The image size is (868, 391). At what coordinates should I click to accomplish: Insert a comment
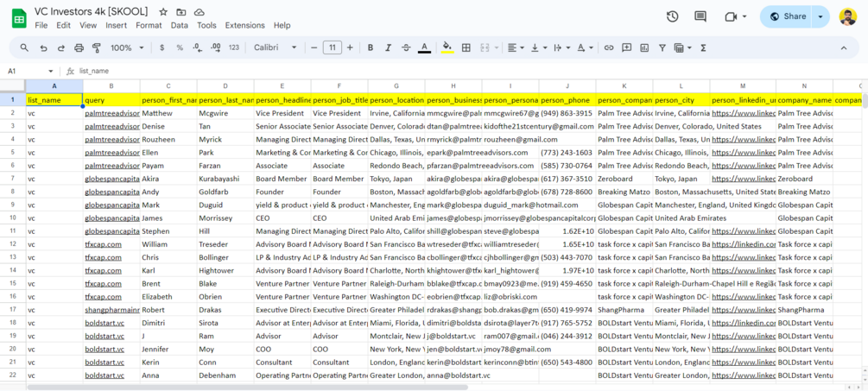point(627,48)
